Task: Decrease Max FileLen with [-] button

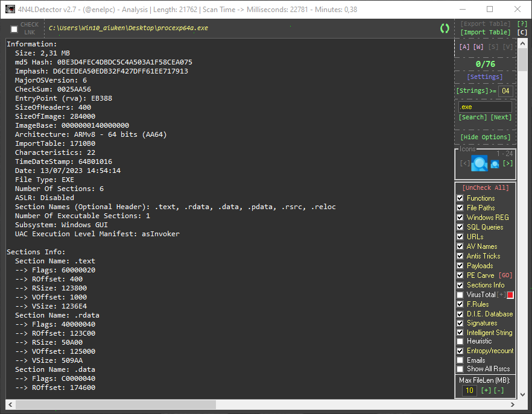Action: point(501,390)
